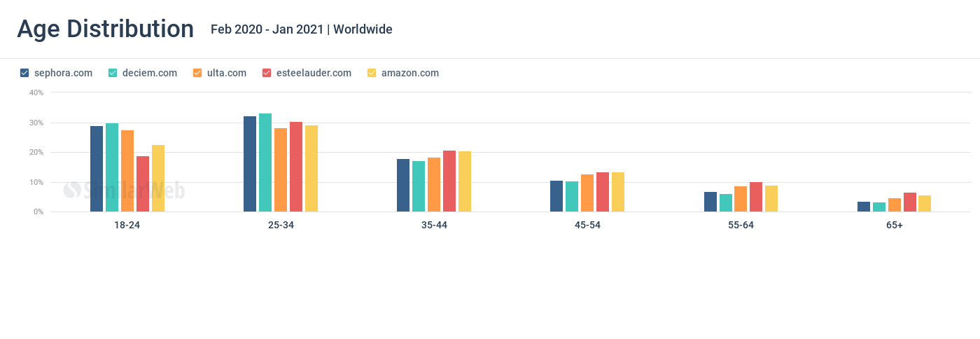Image resolution: width=980 pixels, height=339 pixels.
Task: Click the sephora.com legend label
Action: click(63, 73)
